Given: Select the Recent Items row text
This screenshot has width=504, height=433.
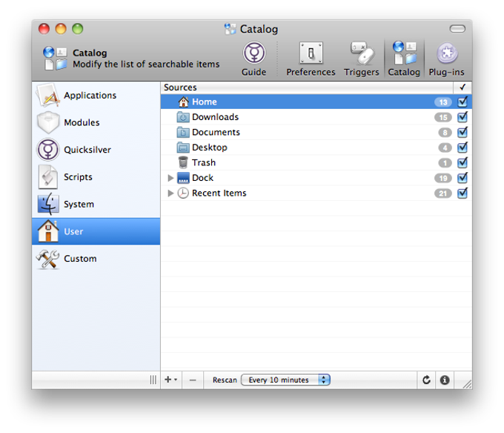Looking at the screenshot, I should 219,193.
